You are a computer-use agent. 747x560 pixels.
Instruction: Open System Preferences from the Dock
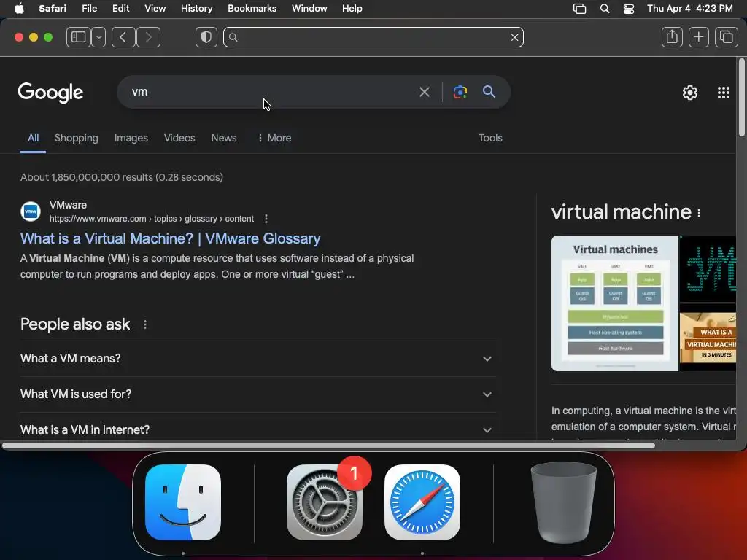[x=325, y=502]
